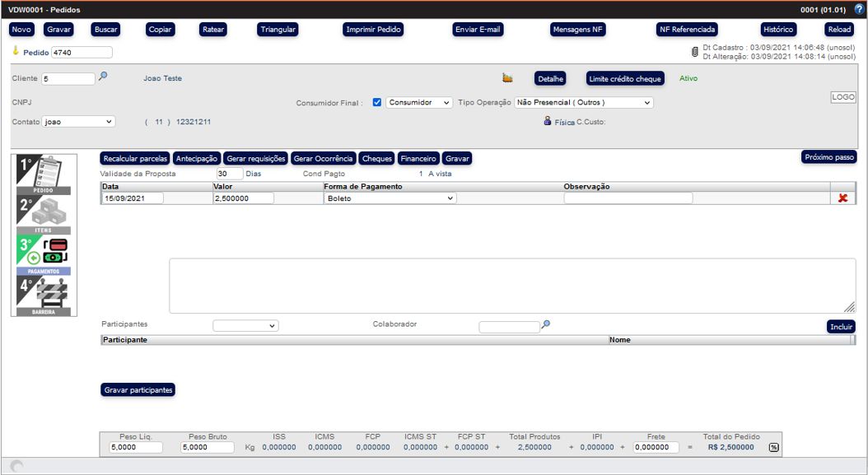The image size is (868, 475).
Task: Click the Colaborador search magnifier
Action: [x=545, y=324]
